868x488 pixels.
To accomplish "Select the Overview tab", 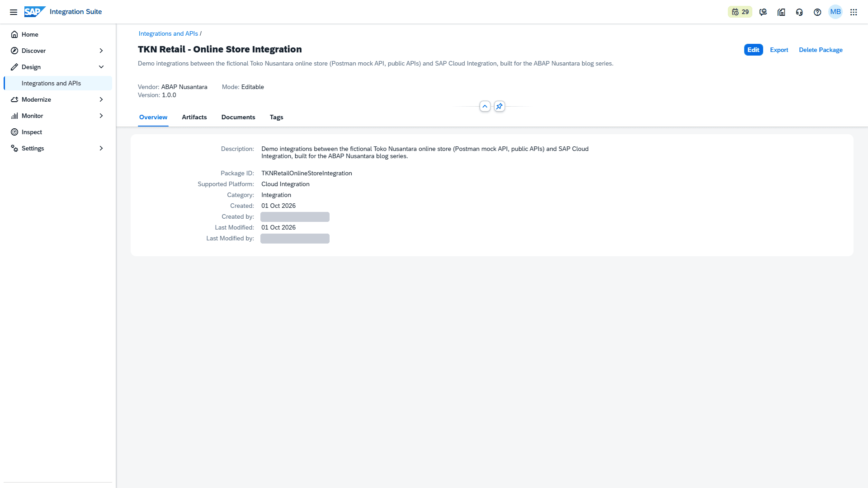I will click(x=153, y=117).
